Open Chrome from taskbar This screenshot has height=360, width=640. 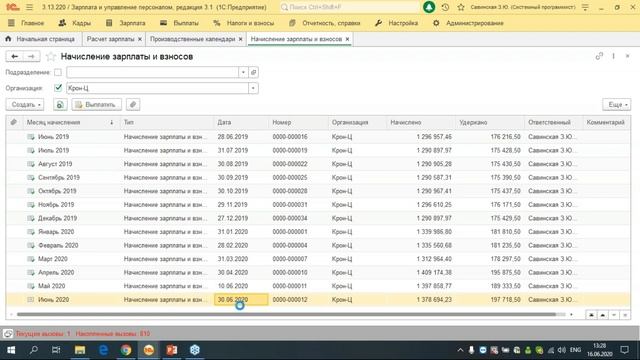click(x=126, y=350)
